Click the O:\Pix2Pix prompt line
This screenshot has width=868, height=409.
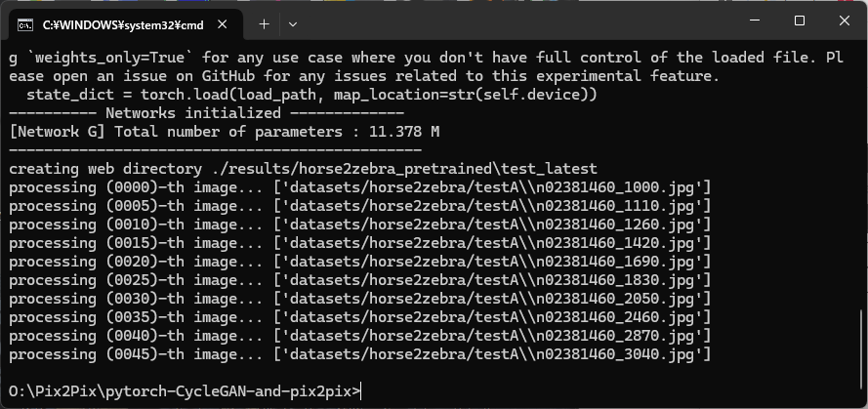coord(185,391)
